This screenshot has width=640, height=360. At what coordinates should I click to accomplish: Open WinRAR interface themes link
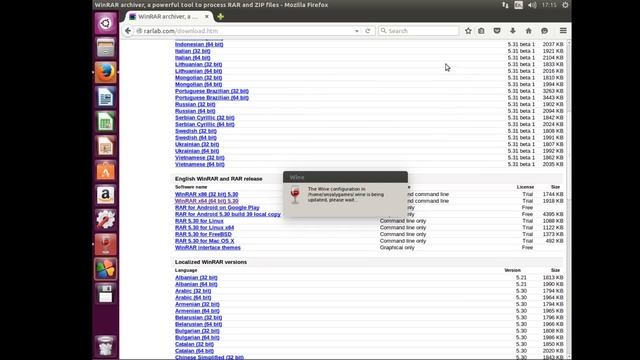pyautogui.click(x=208, y=247)
